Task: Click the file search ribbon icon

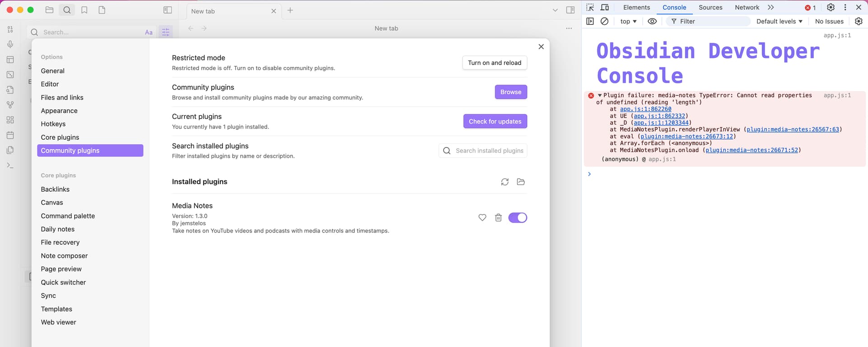Action: coord(10,90)
